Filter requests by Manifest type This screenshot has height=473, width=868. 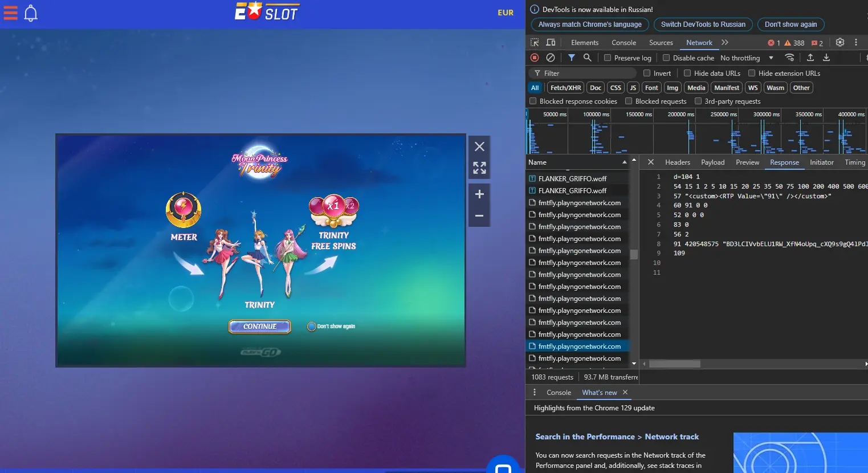(726, 88)
